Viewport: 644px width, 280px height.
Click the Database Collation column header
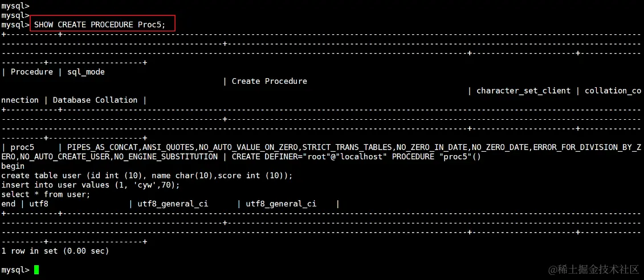point(95,100)
